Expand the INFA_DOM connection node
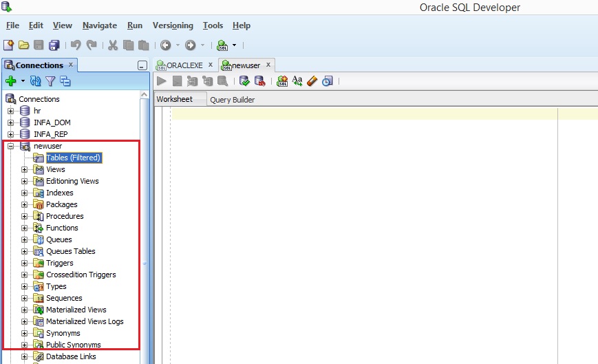The image size is (598, 364). click(11, 122)
